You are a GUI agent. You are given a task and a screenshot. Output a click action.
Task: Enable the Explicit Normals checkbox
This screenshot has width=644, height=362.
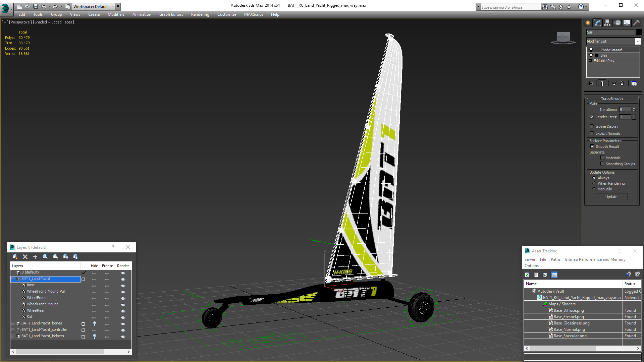click(x=592, y=133)
